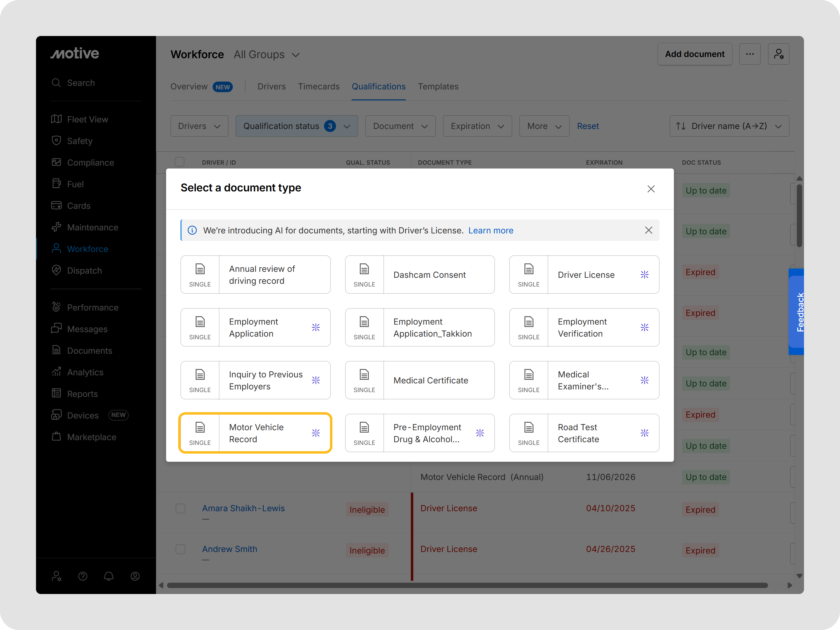Expand the Qualification status filter
This screenshot has height=630, width=840.
click(x=296, y=126)
